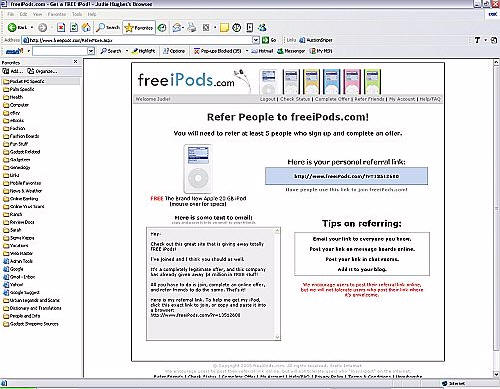Image resolution: width=500 pixels, height=389 pixels.
Task: Open the Pop-ups Blocked dropdown arrow
Action: (x=247, y=51)
